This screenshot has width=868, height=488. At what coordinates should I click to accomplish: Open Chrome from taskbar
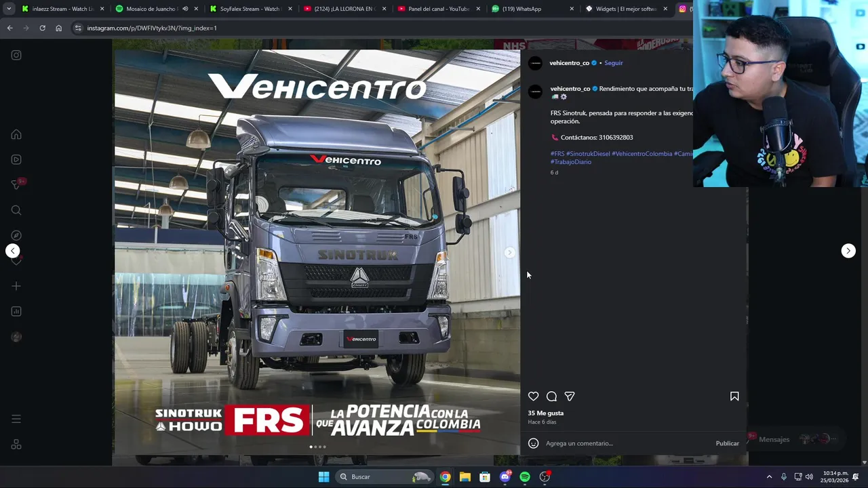coord(445,476)
